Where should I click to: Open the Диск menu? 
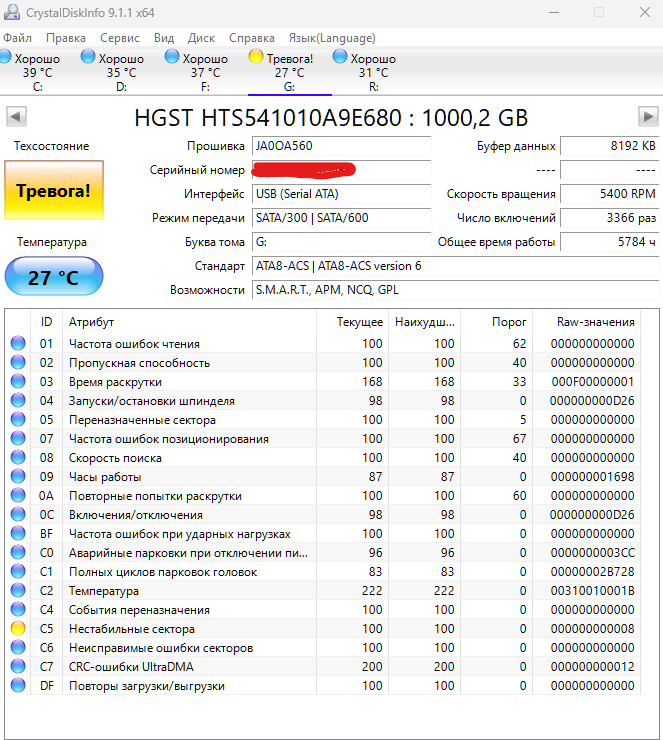click(201, 38)
